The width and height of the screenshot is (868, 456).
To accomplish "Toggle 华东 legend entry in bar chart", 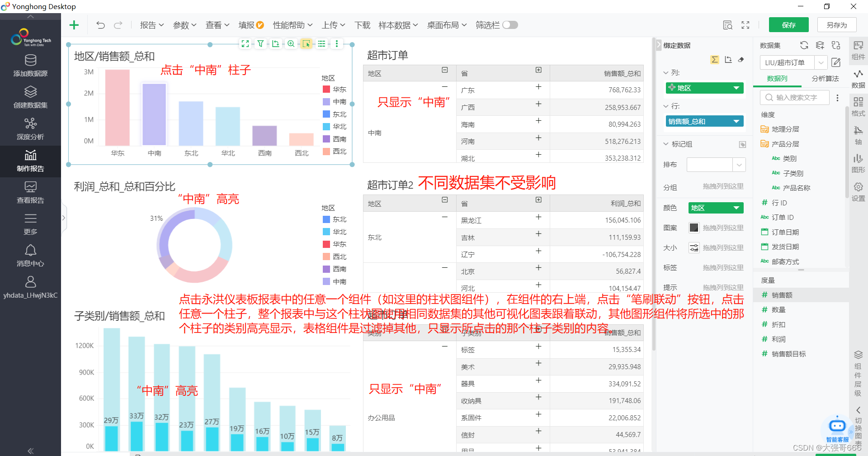I will pyautogui.click(x=335, y=89).
